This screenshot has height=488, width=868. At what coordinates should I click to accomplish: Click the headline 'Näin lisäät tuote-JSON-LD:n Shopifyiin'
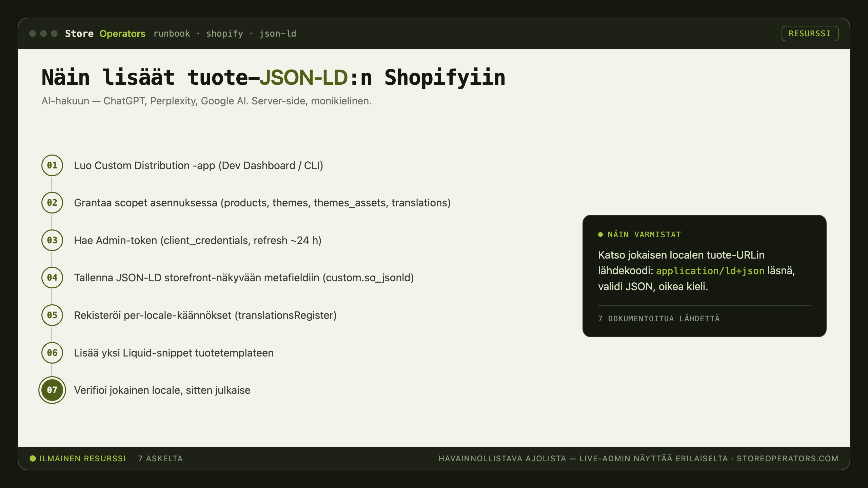[273, 78]
